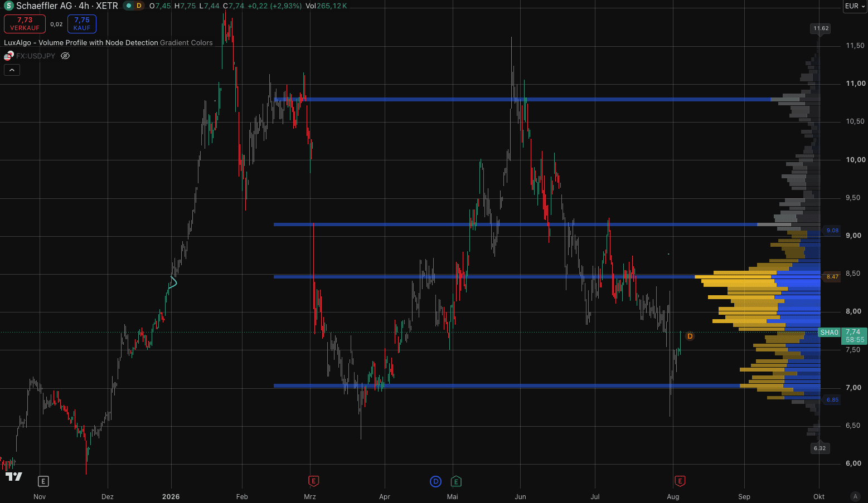Select the FX:USDJPY symbol name in the legend
This screenshot has width=868, height=503.
(x=36, y=56)
